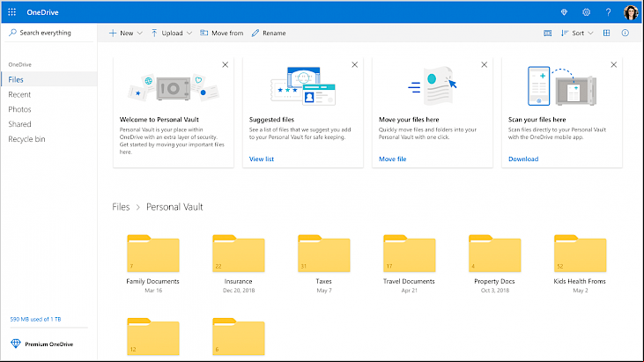Close the Move your files here card
This screenshot has height=362, width=644.
tap(485, 65)
